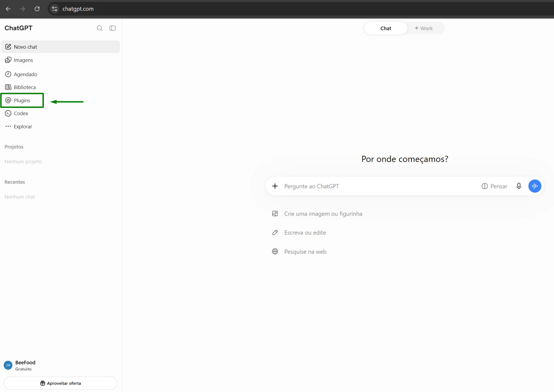Image resolution: width=554 pixels, height=392 pixels.
Task: Start a new chat via Novo chat
Action: pyautogui.click(x=60, y=47)
